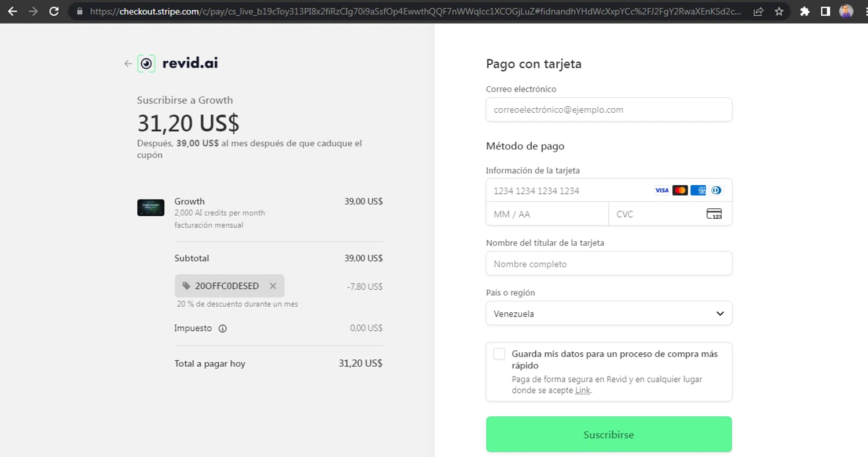Click the Visa card logo
The height and width of the screenshot is (457, 868).
661,190
